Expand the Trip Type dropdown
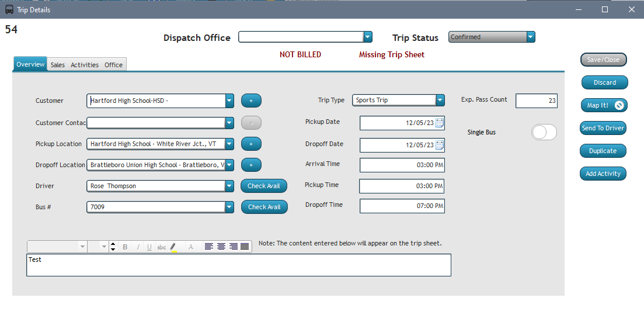 click(440, 100)
